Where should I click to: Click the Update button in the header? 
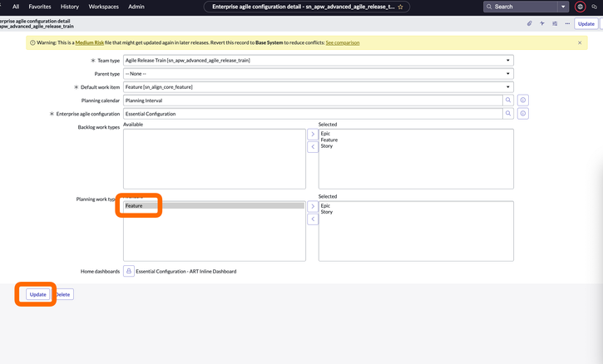[586, 23]
